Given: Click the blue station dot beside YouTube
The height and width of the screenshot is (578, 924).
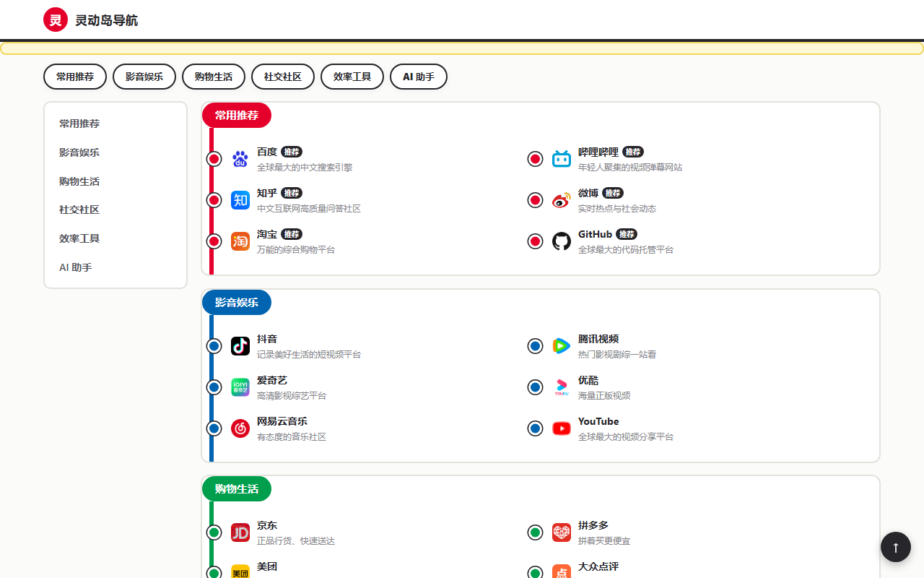Looking at the screenshot, I should click(535, 428).
